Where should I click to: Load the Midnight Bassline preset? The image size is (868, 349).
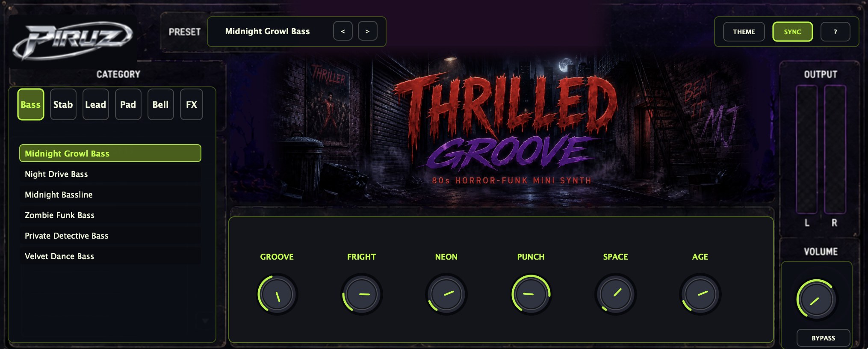(x=110, y=195)
